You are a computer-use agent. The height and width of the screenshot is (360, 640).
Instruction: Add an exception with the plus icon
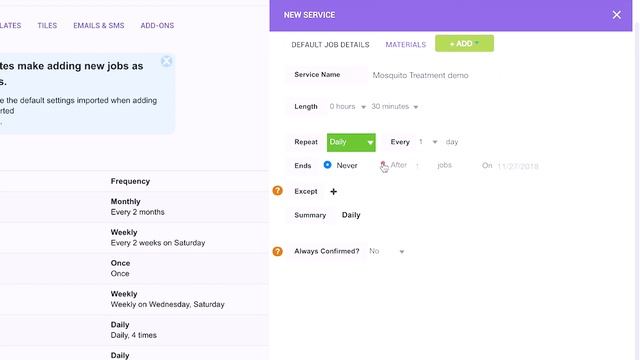coord(333,191)
